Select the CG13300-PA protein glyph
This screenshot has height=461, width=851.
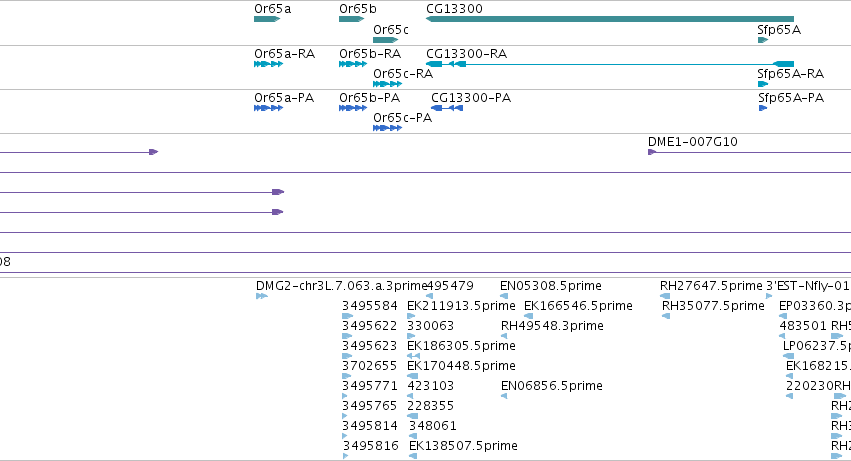click(447, 108)
